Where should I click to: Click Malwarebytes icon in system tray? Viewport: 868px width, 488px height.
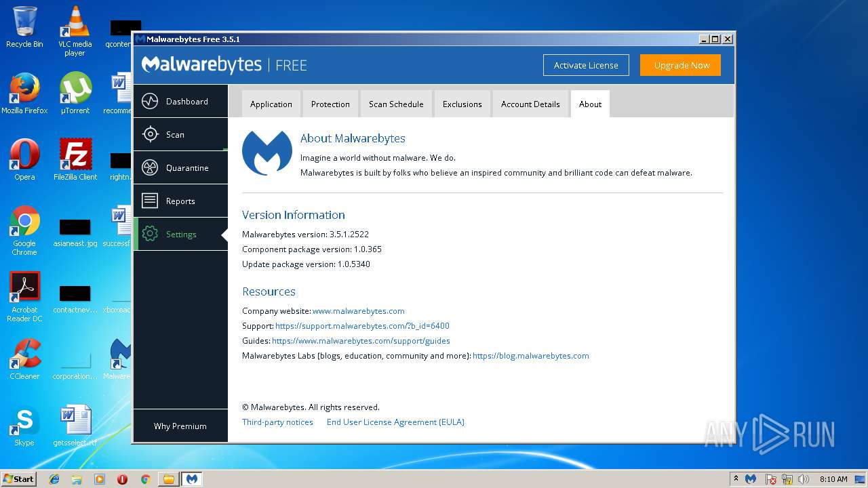[x=751, y=479]
